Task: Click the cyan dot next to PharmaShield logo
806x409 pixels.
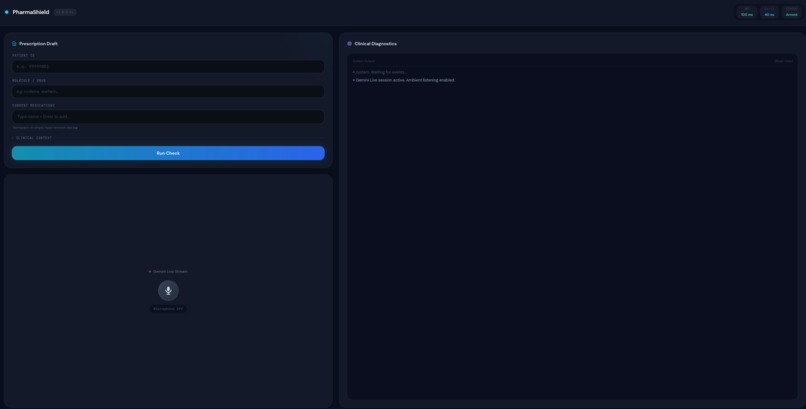Action: (x=7, y=12)
